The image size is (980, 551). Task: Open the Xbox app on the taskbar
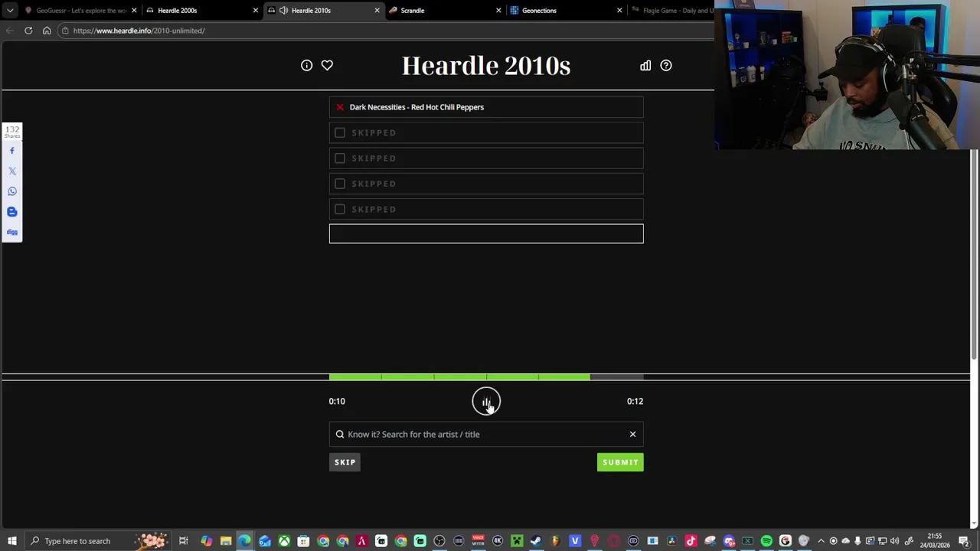point(284,541)
